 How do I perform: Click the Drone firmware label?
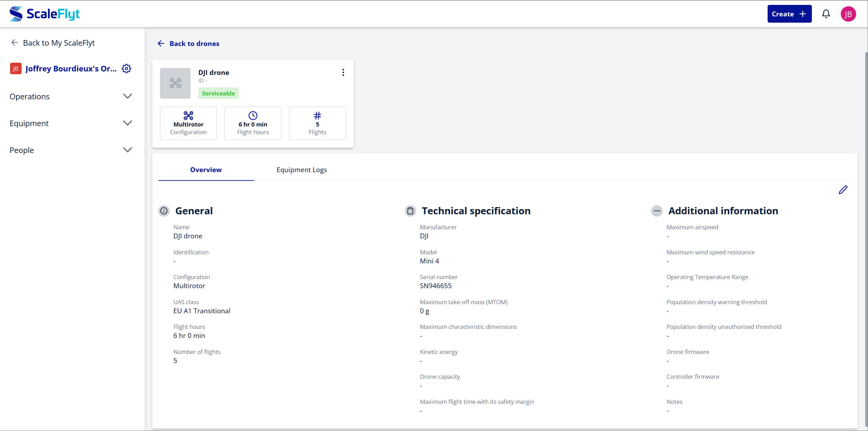[x=688, y=352]
